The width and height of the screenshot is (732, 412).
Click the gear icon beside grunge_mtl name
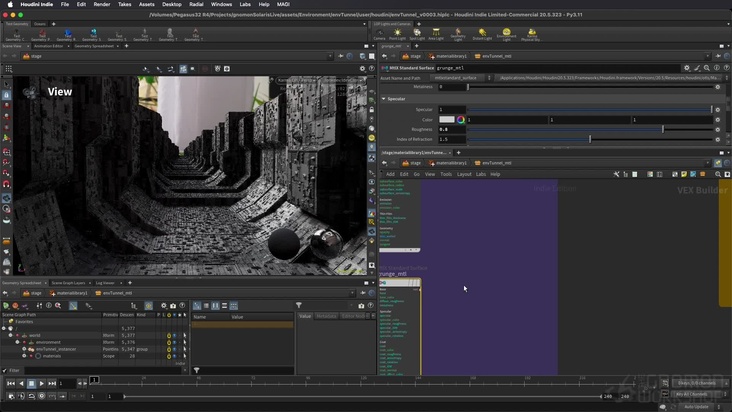(x=687, y=68)
